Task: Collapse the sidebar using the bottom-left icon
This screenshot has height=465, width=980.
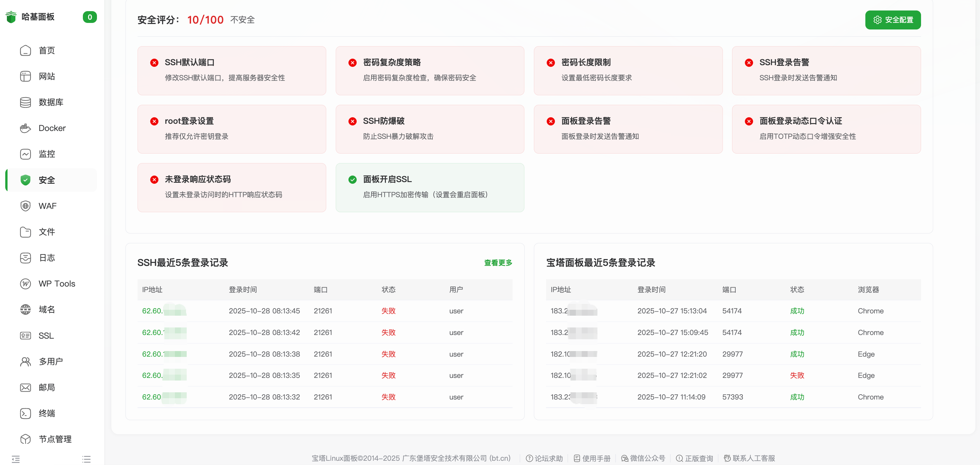Action: click(16, 459)
